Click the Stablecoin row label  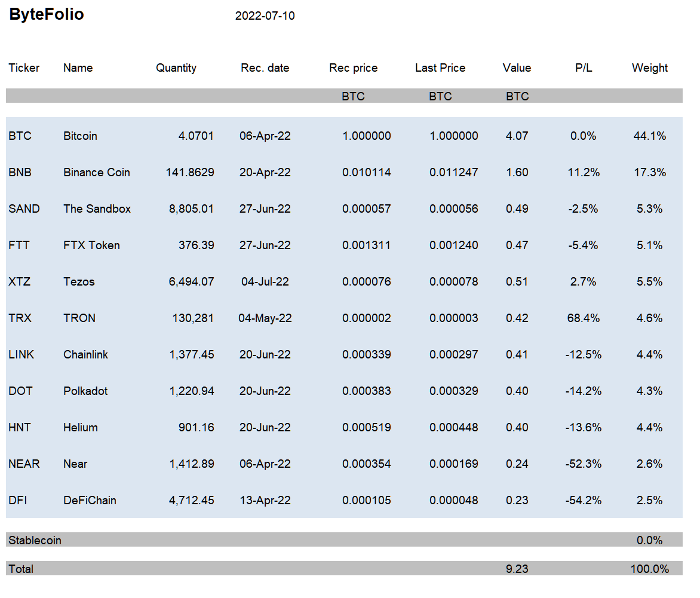point(35,541)
